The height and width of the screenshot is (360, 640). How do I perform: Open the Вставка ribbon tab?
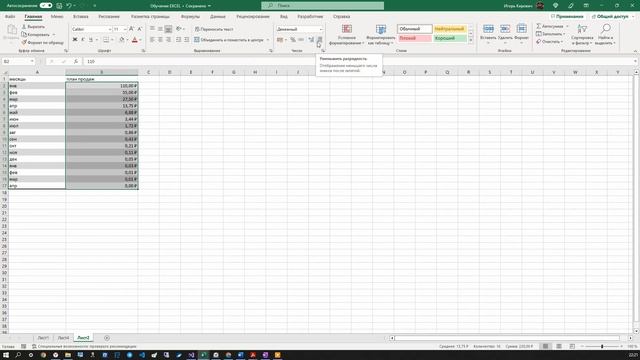click(80, 17)
